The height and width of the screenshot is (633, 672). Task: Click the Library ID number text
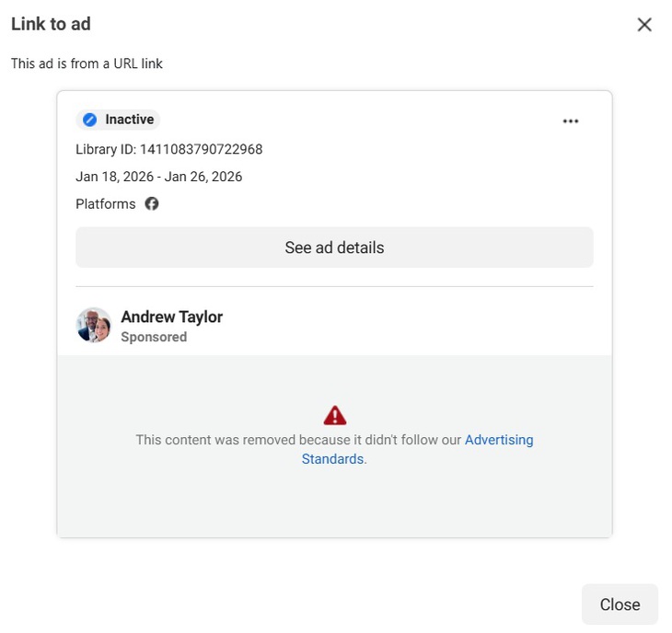click(201, 149)
